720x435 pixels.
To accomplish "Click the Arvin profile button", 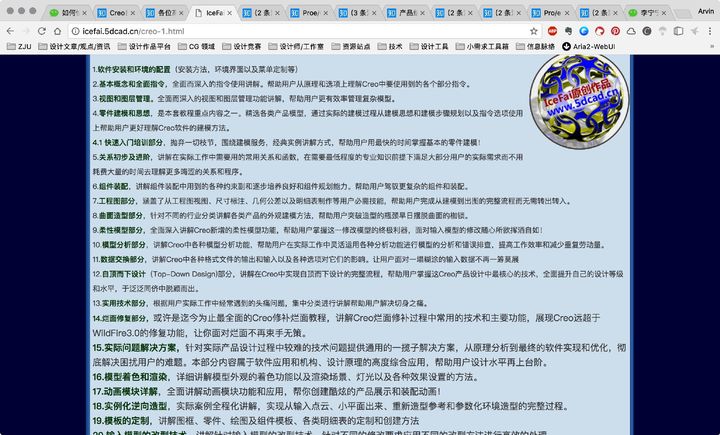I will (x=706, y=11).
